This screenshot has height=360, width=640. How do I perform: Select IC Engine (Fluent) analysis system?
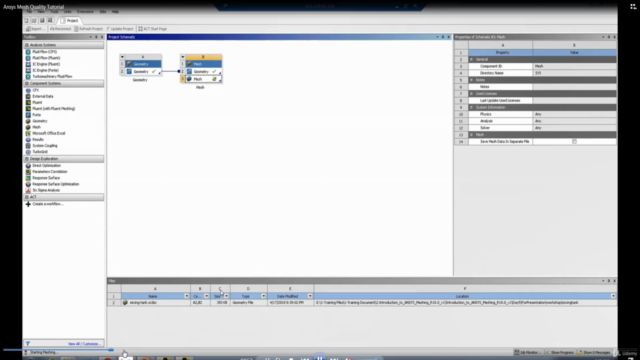tap(46, 64)
